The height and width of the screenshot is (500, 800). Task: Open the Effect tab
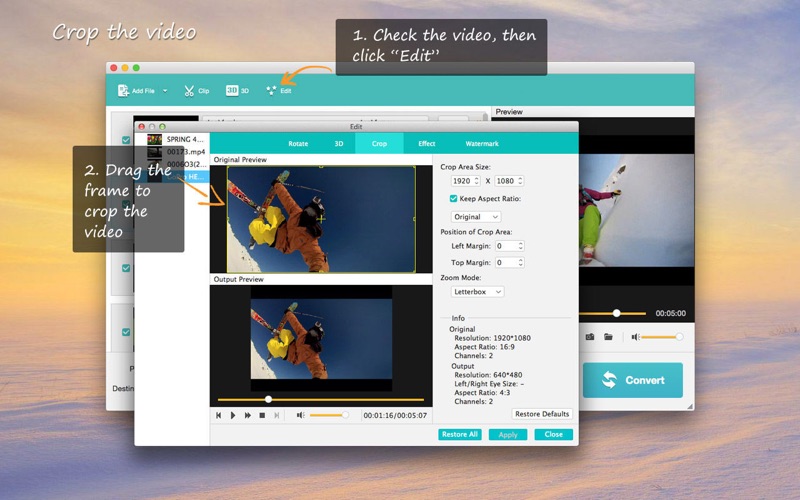click(427, 143)
